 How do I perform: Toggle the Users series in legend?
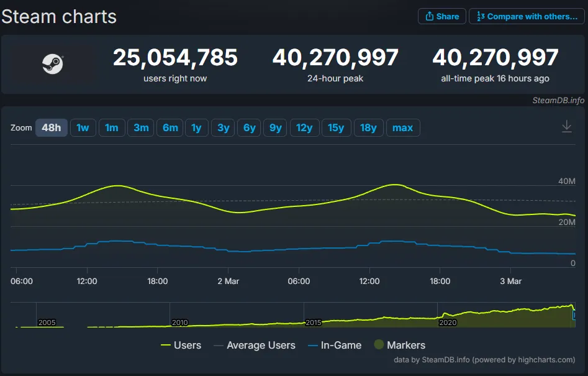pos(181,345)
